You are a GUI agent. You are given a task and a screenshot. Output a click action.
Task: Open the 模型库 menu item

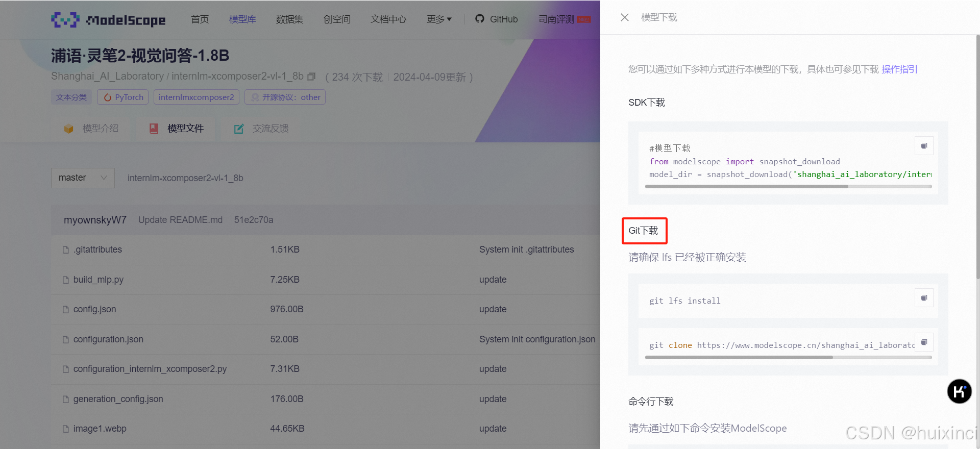click(242, 19)
